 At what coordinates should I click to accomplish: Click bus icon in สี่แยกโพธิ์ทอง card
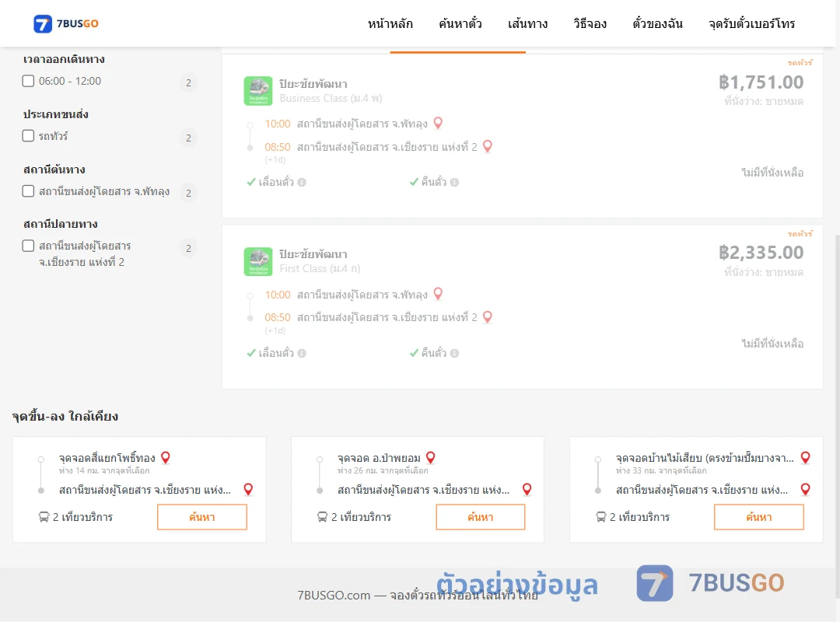(44, 517)
